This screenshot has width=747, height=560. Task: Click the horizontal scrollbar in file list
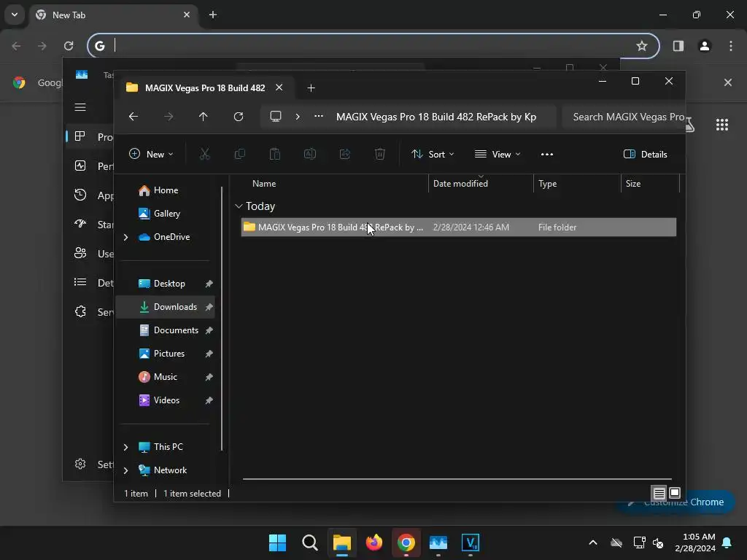[457, 479]
